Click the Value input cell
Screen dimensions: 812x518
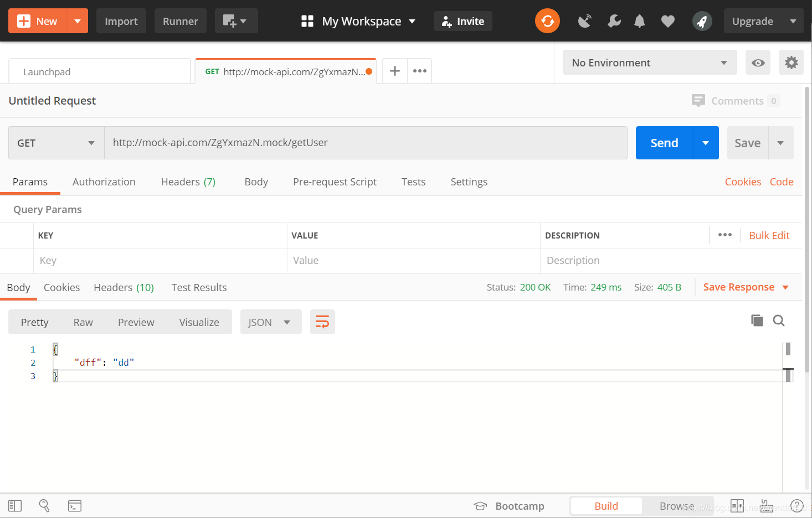tap(414, 261)
